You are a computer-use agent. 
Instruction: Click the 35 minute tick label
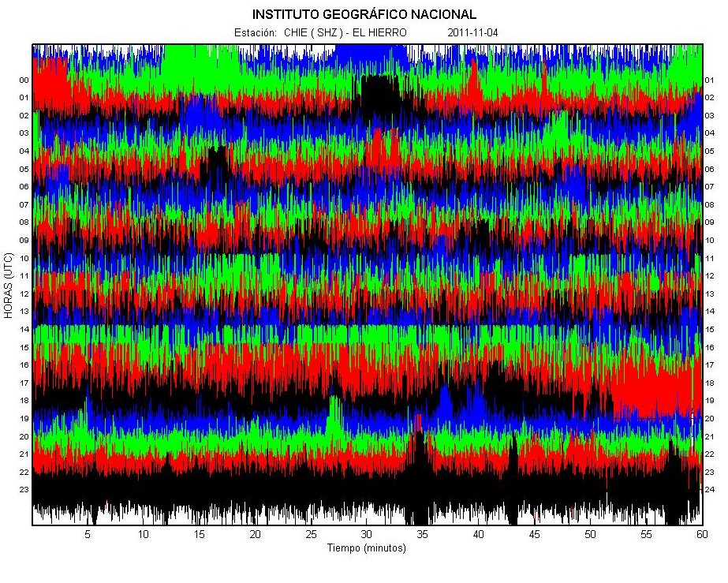[x=422, y=534]
